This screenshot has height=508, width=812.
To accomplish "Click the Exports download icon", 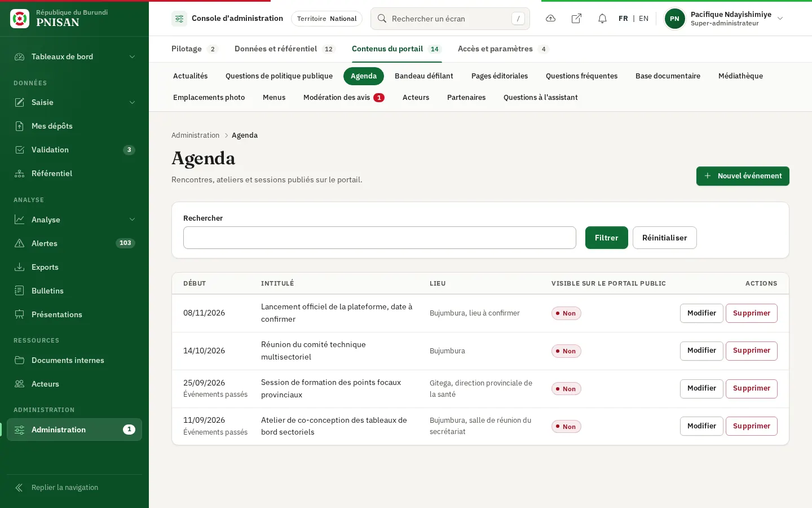I will point(20,267).
